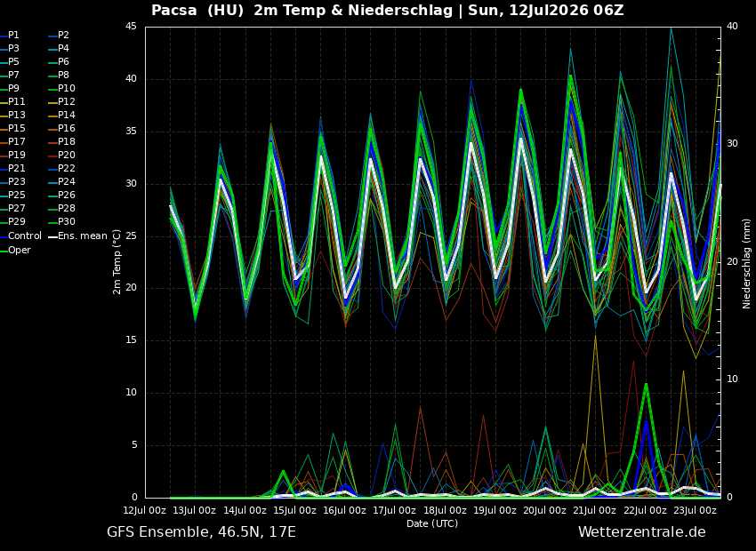Click the 13Jul 00z axis label

click(195, 510)
